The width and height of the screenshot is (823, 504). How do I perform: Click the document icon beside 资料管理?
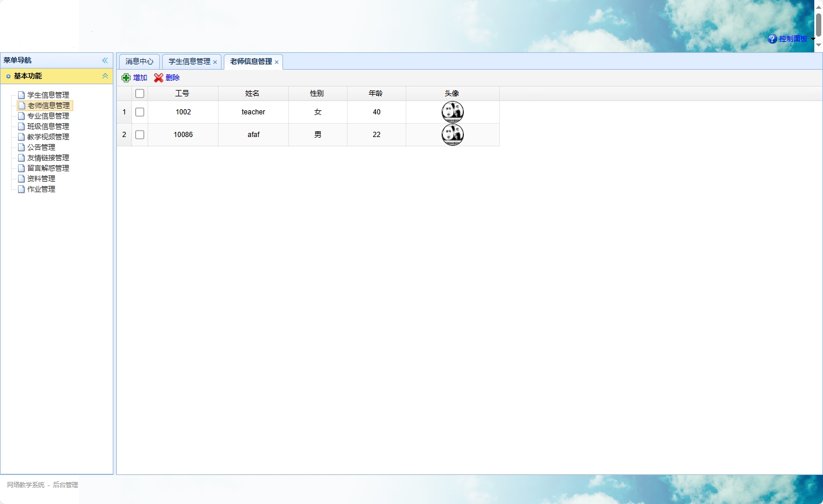point(22,179)
